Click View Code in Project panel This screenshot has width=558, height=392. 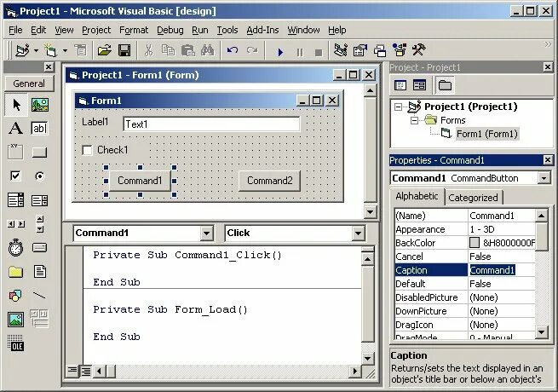[400, 85]
